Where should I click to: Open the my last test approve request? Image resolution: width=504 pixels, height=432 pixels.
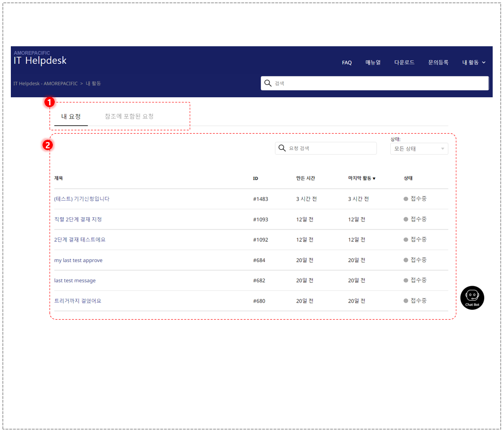(x=78, y=260)
